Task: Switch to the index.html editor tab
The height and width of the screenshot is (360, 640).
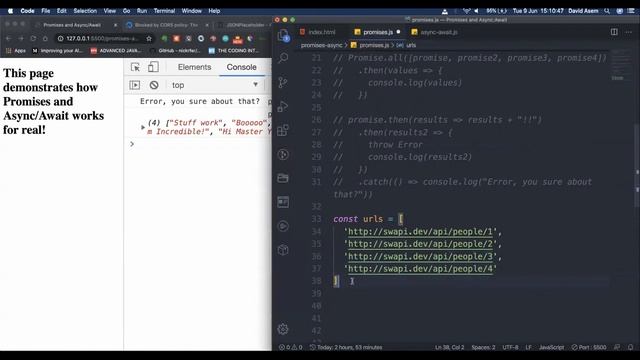Action: pyautogui.click(x=318, y=32)
